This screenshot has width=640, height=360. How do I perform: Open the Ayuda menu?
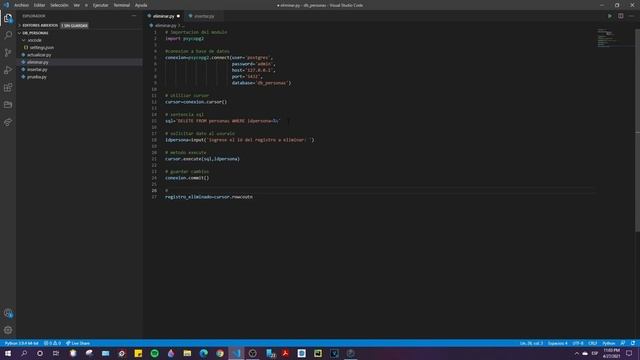[x=141, y=5]
